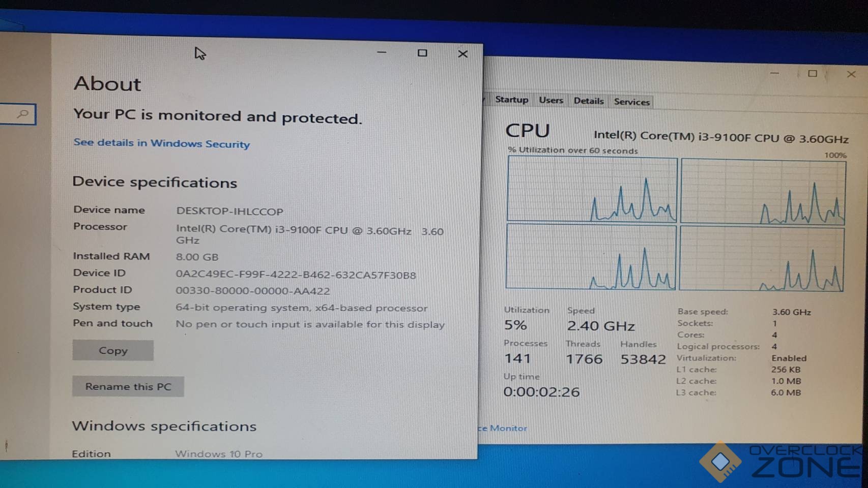The image size is (868, 488).
Task: Click the Up time value 0:00:02:26
Action: [x=541, y=392]
